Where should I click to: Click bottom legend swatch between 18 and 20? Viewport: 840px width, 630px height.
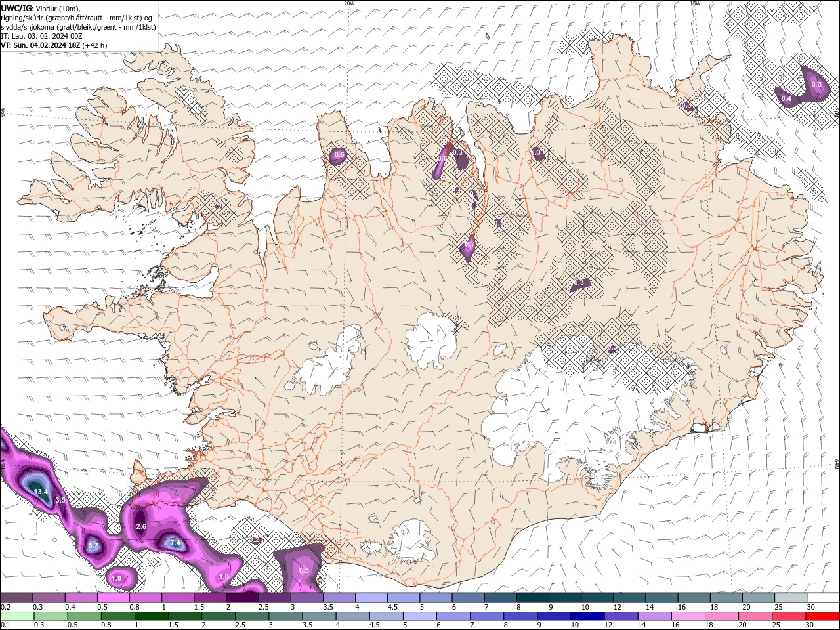[x=721, y=616]
